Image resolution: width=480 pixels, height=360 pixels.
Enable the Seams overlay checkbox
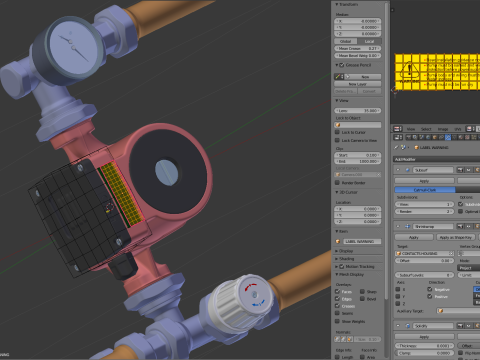[x=337, y=313]
